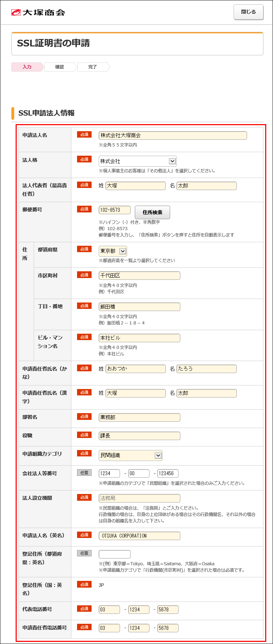273x644 pixels.
Task: Click the 登記住所(都道府県:英名) input field
Action: (115, 554)
